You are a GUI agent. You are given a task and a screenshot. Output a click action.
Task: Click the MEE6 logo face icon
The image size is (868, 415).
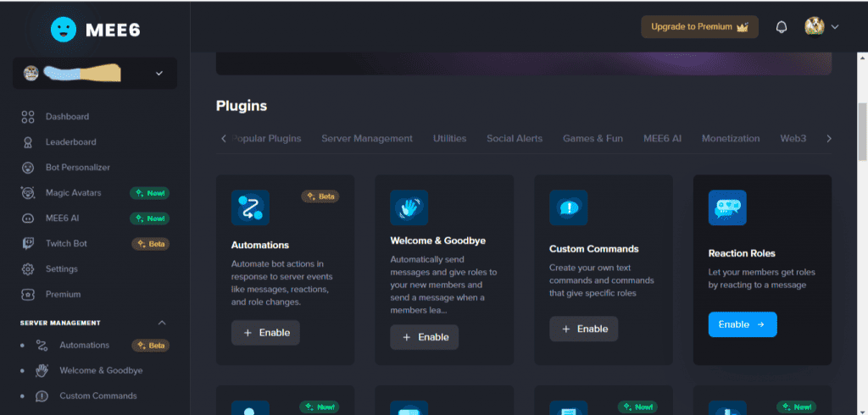tap(64, 30)
